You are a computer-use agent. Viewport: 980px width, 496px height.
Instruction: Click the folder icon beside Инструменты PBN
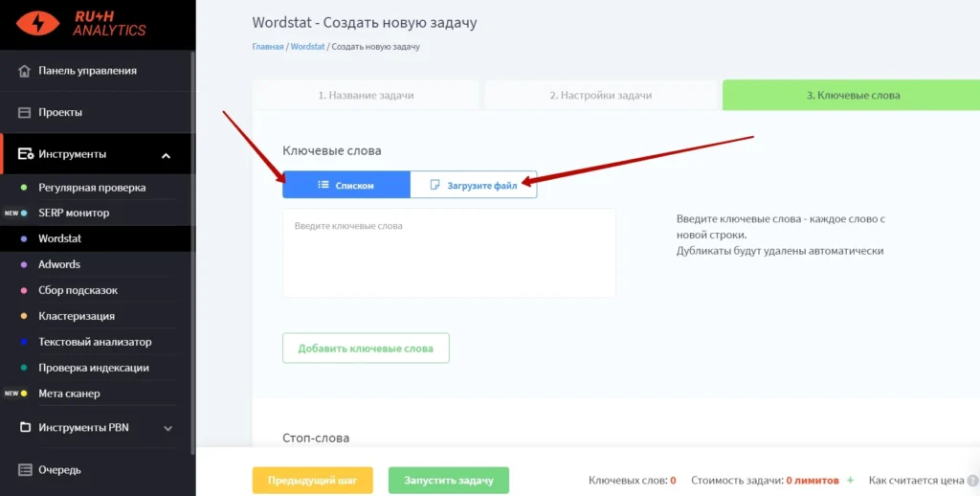[25, 428]
